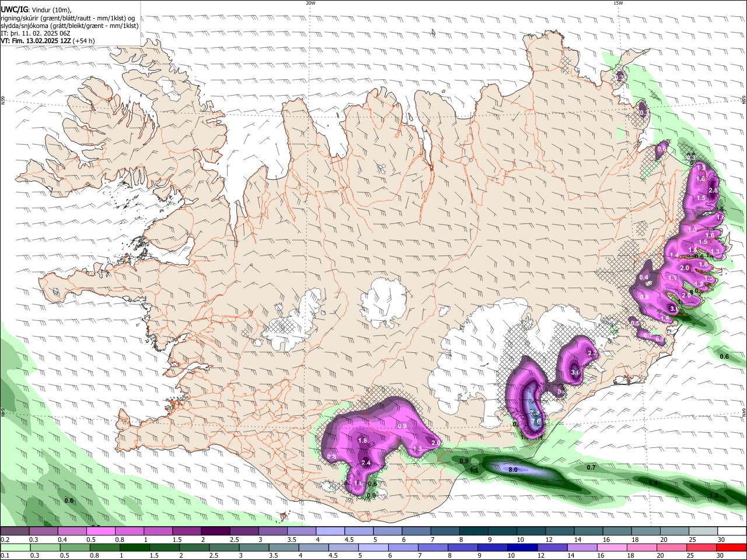Click the 7.6 value in the blue snowfall core
This screenshot has height=560, width=747.
[x=536, y=421]
